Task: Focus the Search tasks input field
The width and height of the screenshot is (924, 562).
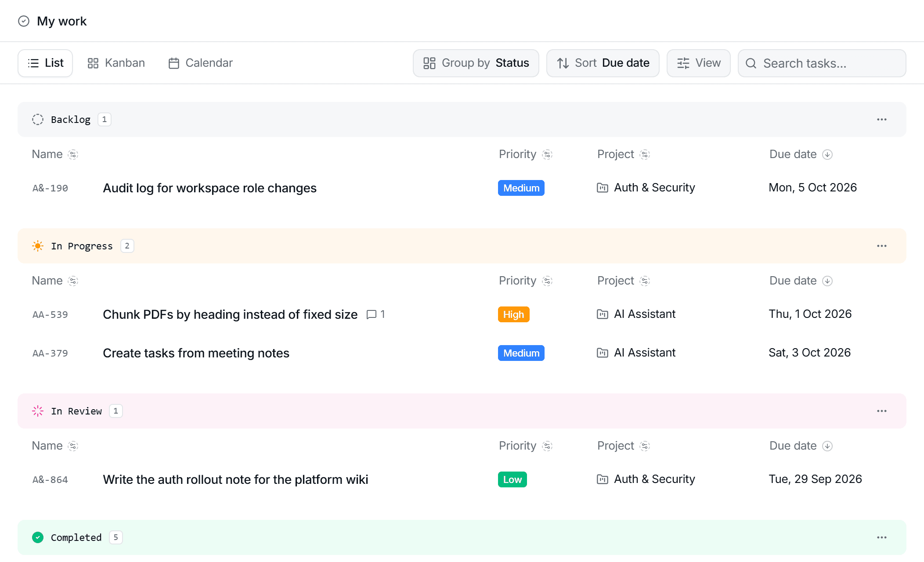Action: pos(822,63)
